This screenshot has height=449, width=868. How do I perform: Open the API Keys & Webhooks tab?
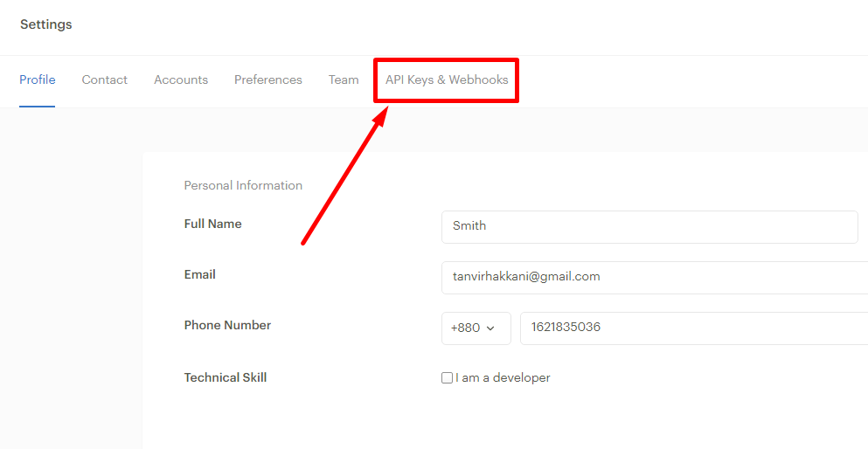tap(447, 79)
